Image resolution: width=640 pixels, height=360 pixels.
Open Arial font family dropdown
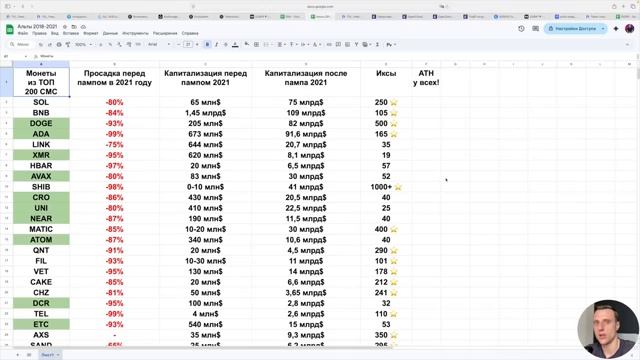pyautogui.click(x=159, y=44)
